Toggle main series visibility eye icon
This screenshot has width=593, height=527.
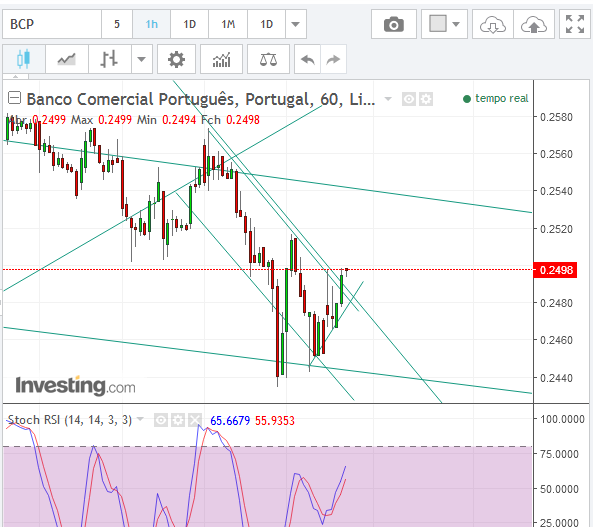[408, 99]
